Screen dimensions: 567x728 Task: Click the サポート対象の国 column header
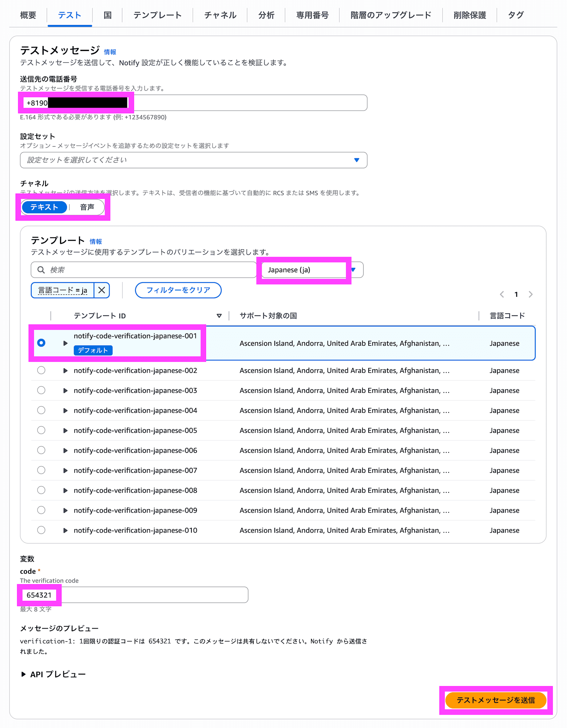pyautogui.click(x=268, y=316)
